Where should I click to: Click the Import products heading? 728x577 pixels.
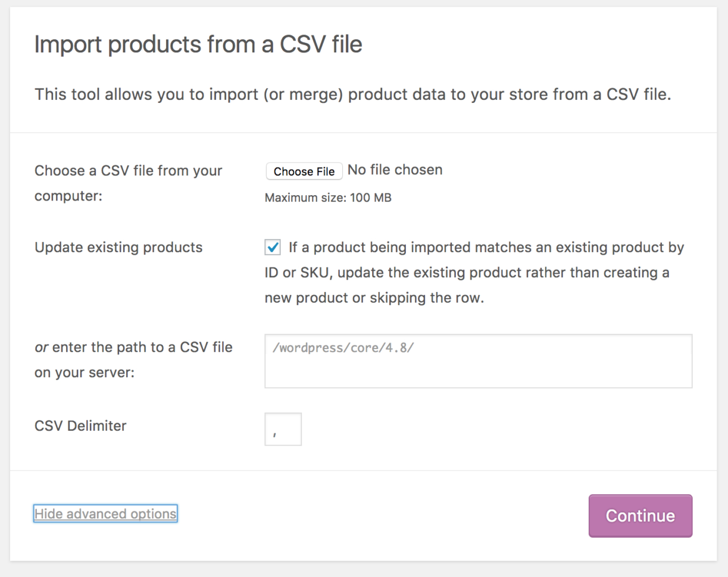[198, 44]
